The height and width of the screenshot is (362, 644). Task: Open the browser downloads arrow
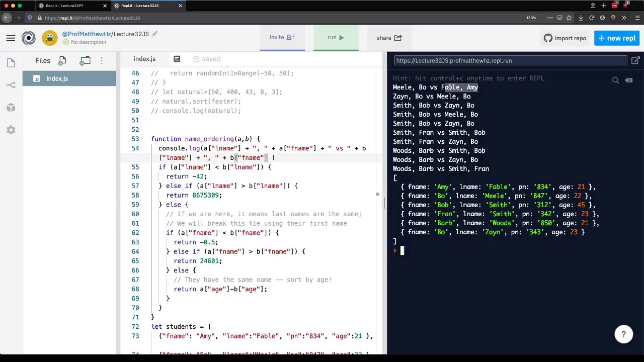point(581,18)
